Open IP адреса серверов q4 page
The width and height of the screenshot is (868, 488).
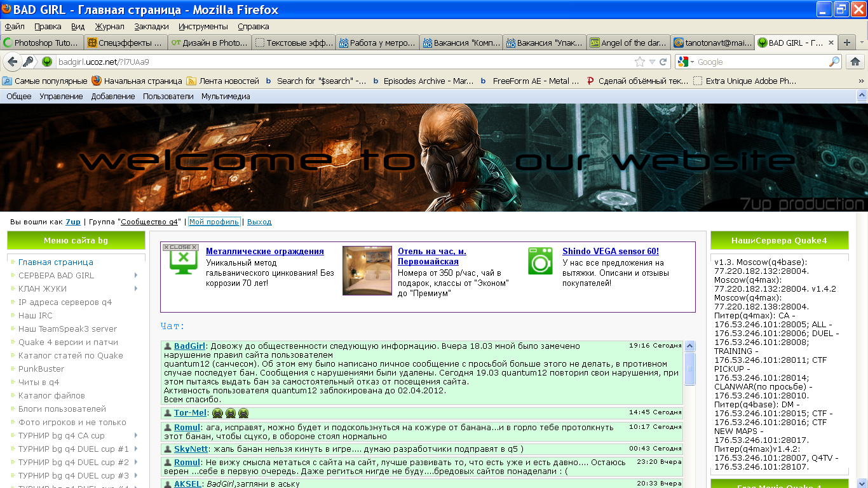click(65, 302)
